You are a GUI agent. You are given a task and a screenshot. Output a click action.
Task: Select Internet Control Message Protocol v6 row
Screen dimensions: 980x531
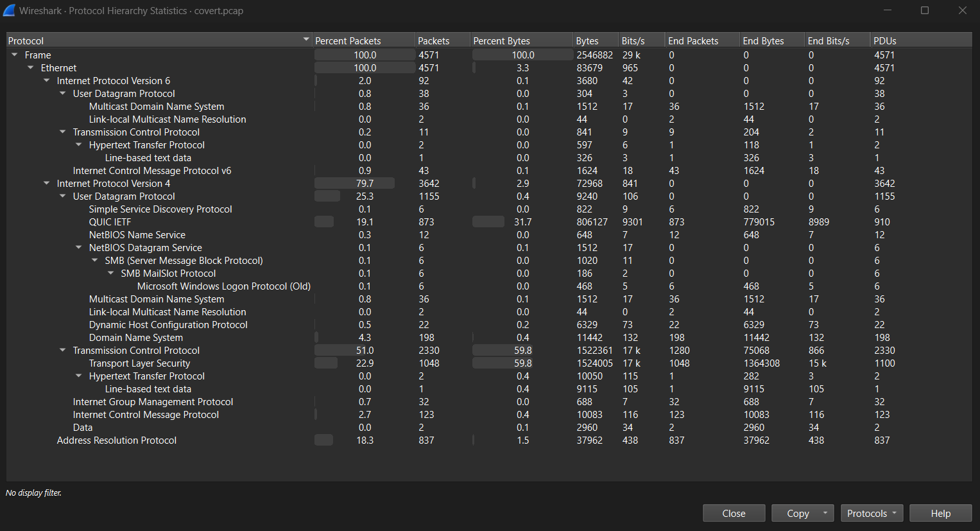point(489,171)
